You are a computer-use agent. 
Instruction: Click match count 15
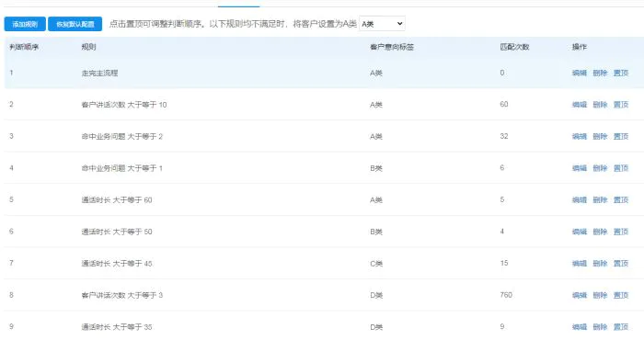[504, 263]
